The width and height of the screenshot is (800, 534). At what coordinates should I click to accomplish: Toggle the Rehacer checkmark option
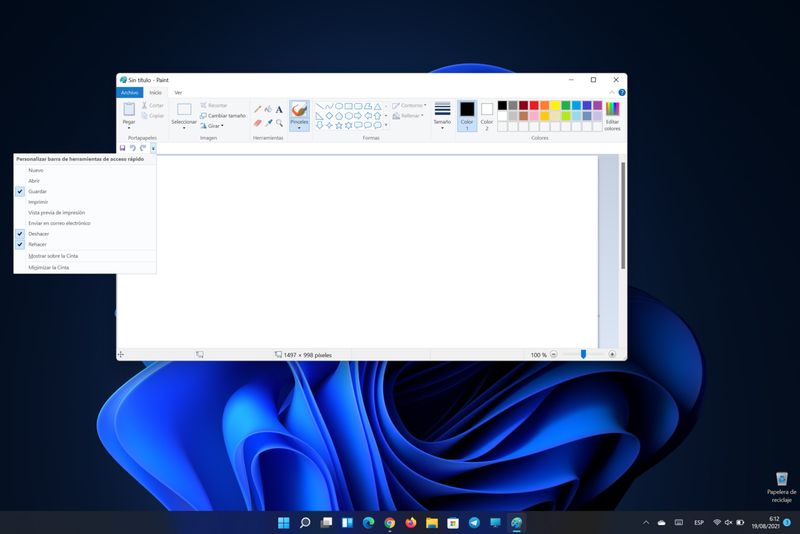[37, 244]
